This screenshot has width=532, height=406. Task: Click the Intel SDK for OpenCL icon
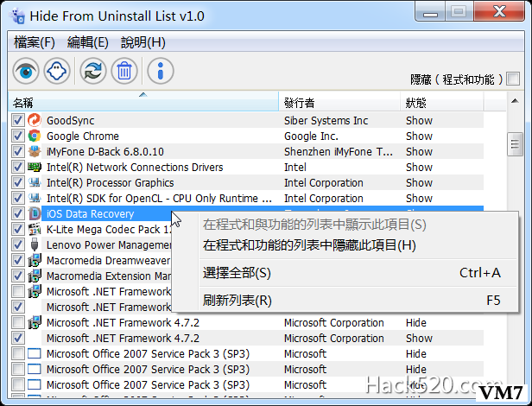click(x=35, y=198)
